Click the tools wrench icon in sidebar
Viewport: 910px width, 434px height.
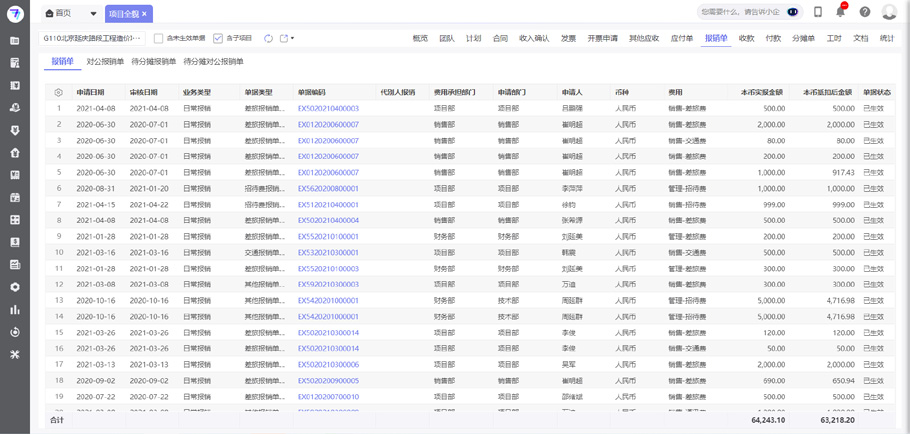(15, 354)
